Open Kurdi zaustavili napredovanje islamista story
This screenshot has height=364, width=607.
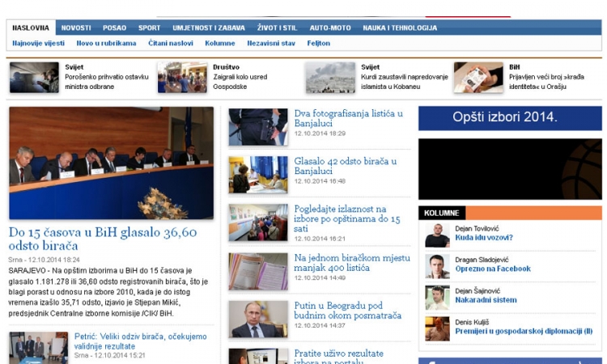(x=404, y=82)
